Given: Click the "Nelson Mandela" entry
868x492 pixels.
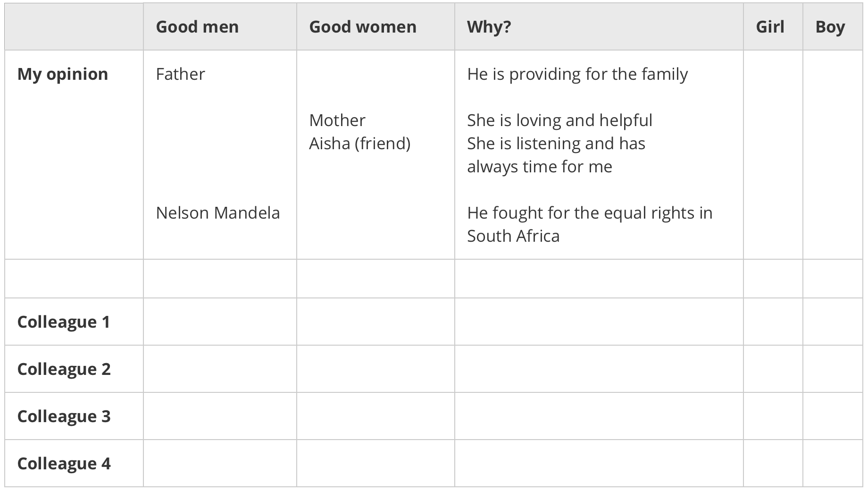Looking at the screenshot, I should tap(217, 213).
